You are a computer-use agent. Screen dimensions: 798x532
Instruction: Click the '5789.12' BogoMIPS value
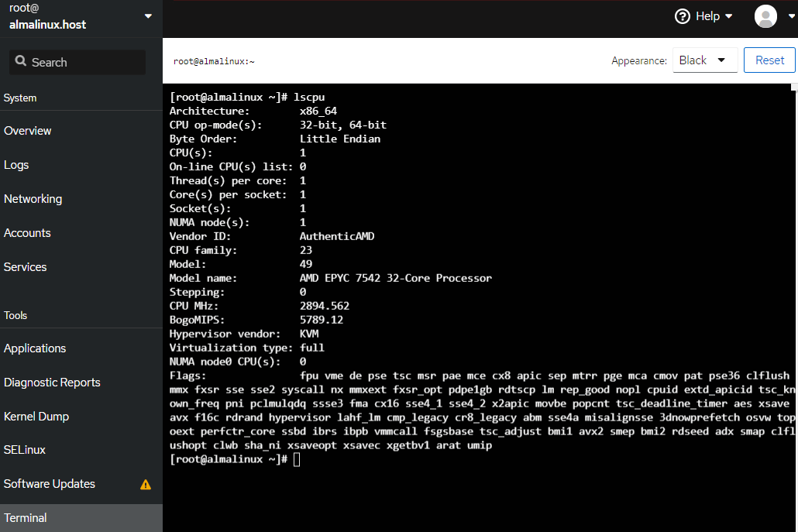pyautogui.click(x=321, y=320)
